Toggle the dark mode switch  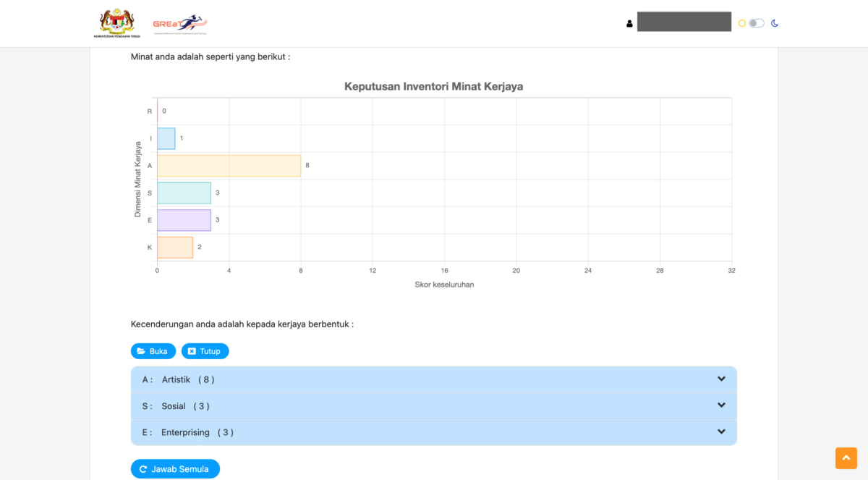pos(757,23)
